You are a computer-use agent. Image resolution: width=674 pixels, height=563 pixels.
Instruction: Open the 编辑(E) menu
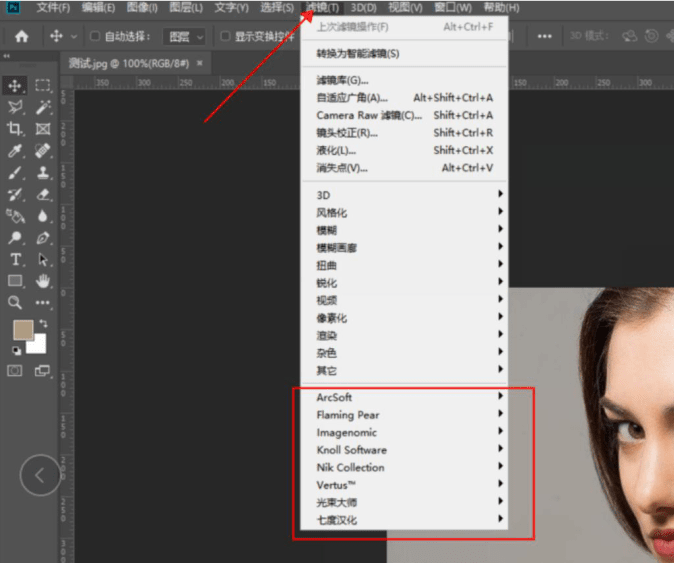click(x=98, y=8)
